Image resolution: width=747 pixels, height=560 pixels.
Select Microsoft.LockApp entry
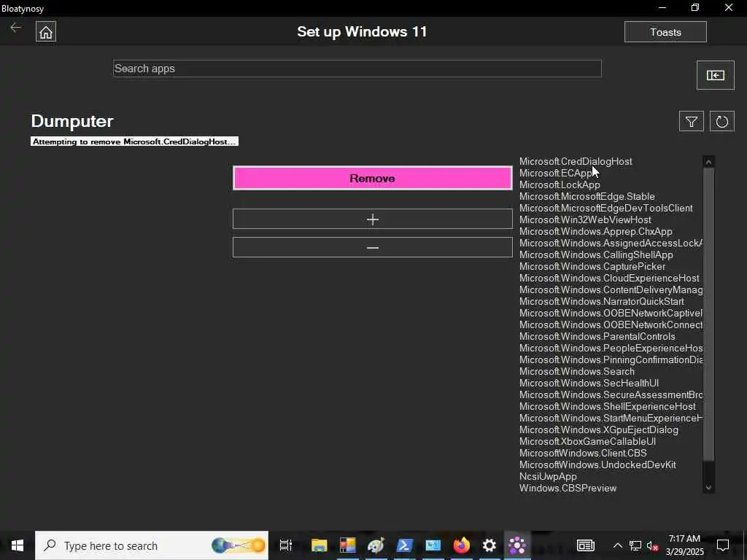[x=560, y=184]
